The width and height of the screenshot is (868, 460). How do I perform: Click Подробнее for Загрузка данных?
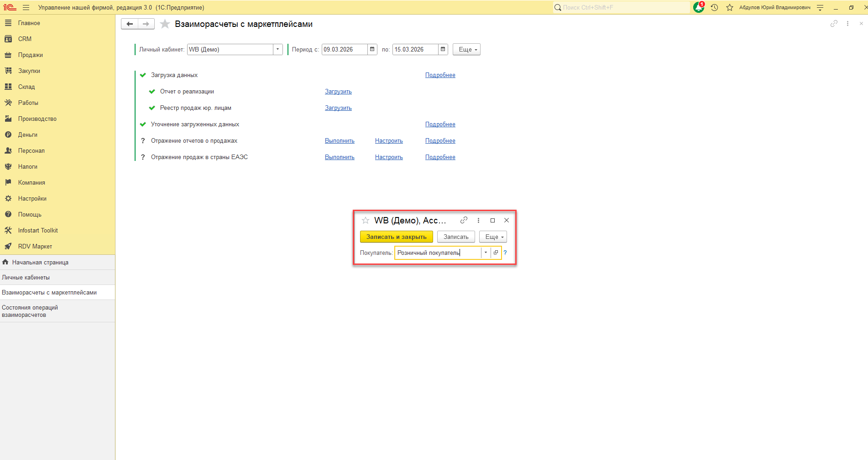tap(440, 75)
